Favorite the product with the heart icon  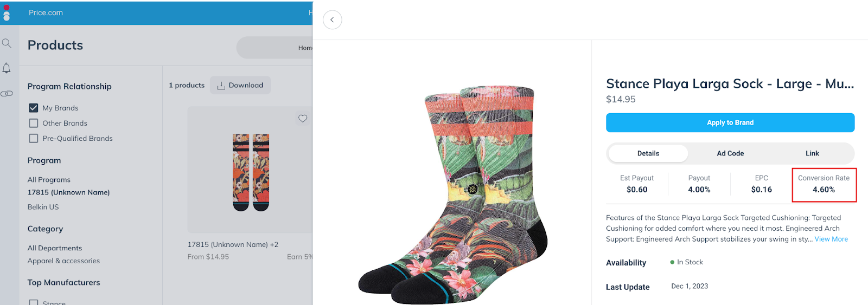tap(303, 119)
